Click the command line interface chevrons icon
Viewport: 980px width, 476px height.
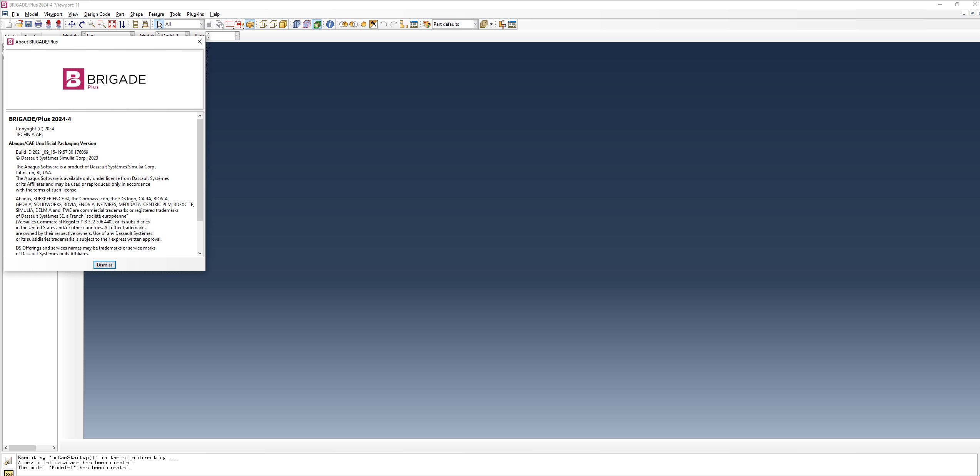pos(9,473)
